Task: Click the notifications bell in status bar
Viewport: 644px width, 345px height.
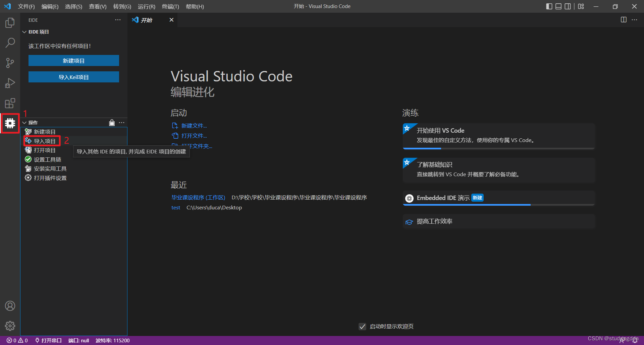Action: pyautogui.click(x=635, y=340)
